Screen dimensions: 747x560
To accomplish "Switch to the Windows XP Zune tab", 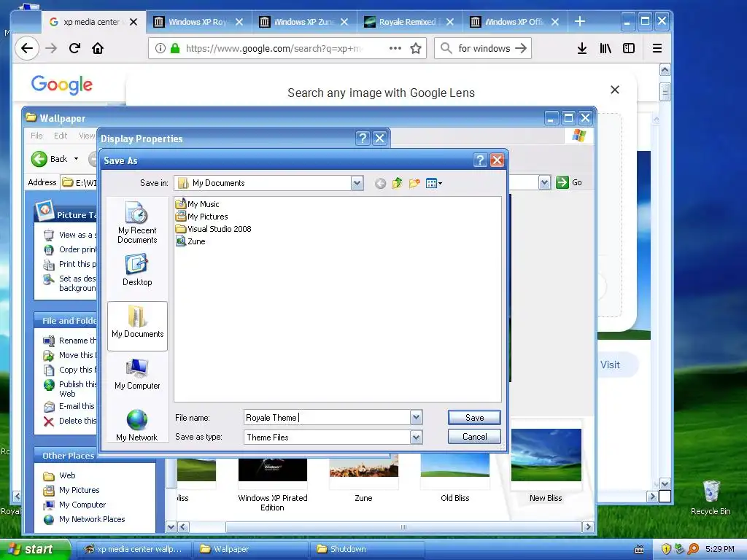I will [x=304, y=22].
